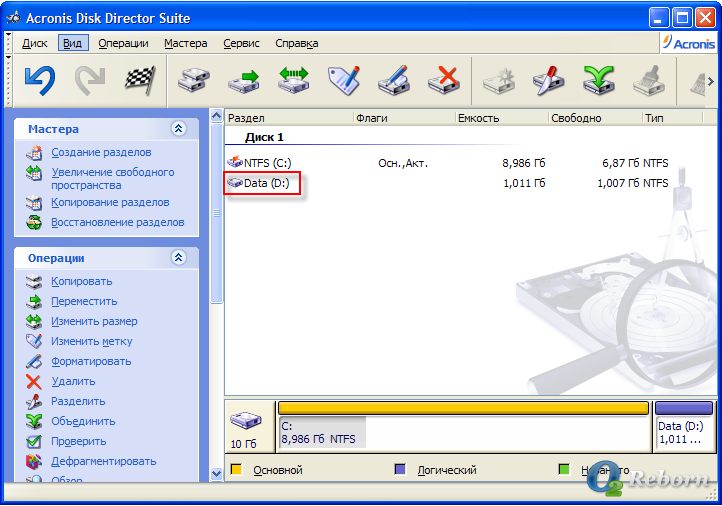The image size is (722, 506).
Task: Click the Acronis logo button
Action: pyautogui.click(x=689, y=43)
